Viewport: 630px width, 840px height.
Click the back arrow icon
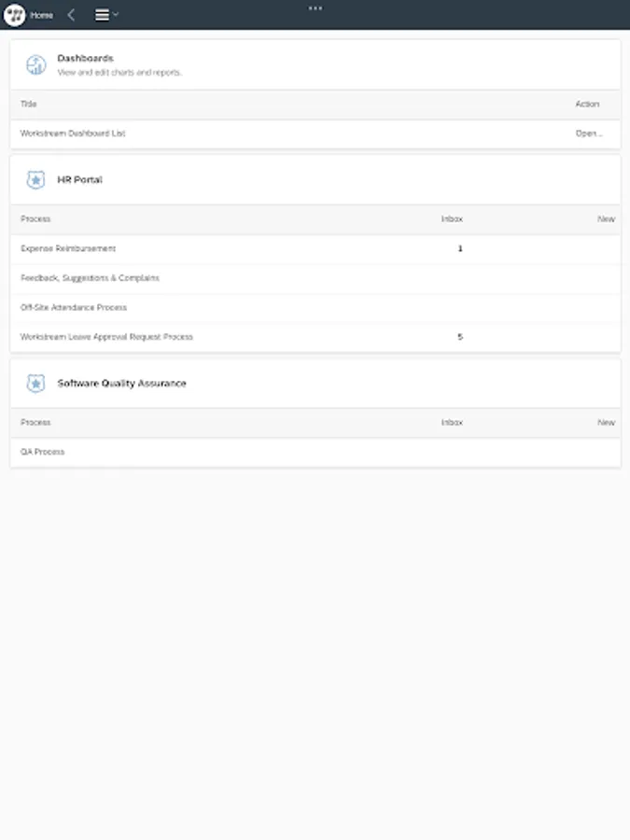[x=71, y=15]
